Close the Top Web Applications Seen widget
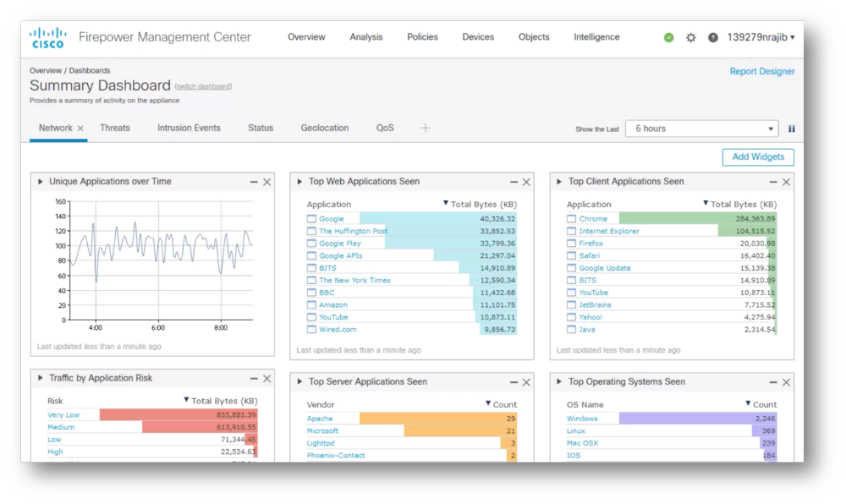 pos(526,182)
